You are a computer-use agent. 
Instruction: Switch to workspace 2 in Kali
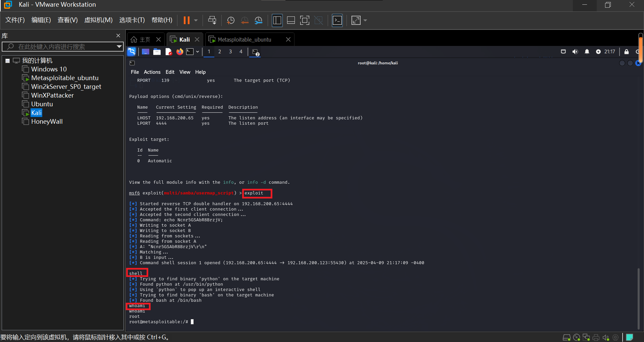[220, 52]
